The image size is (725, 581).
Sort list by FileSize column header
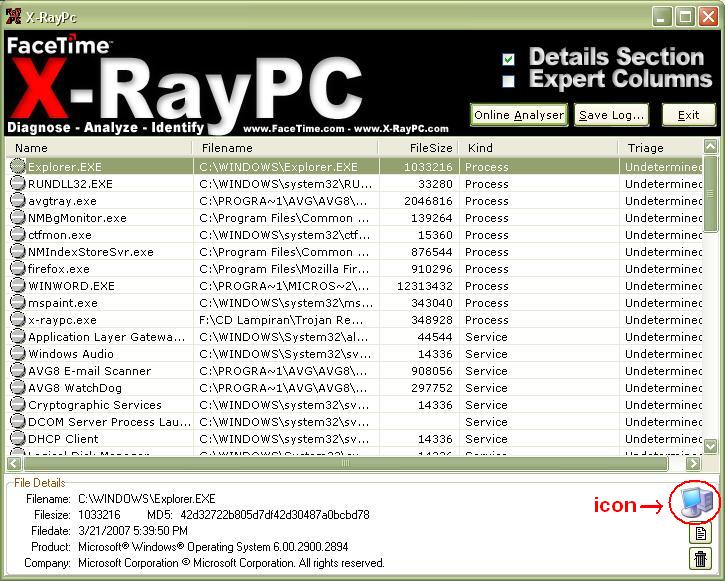418,148
